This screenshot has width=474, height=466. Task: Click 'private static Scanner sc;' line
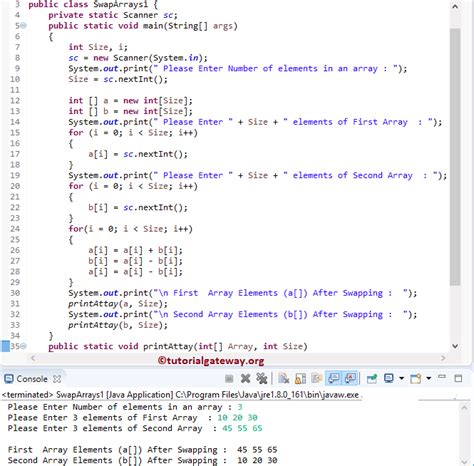click(x=113, y=15)
